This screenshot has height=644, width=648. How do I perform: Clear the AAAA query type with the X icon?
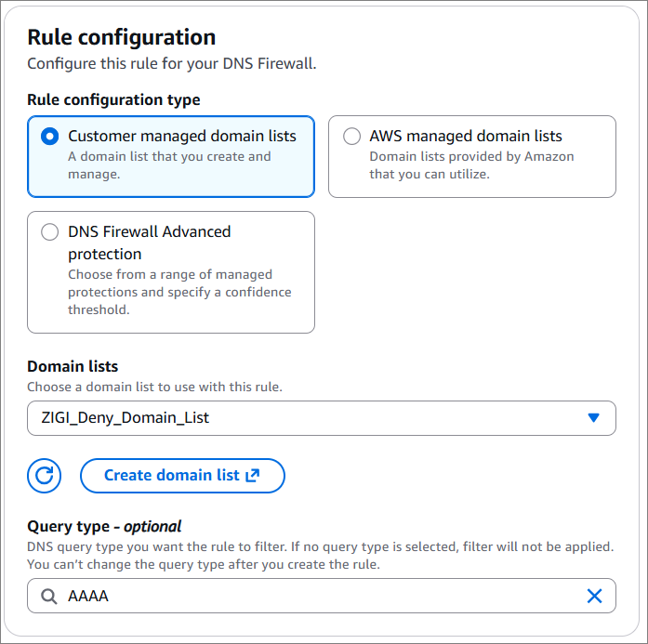[x=594, y=596]
